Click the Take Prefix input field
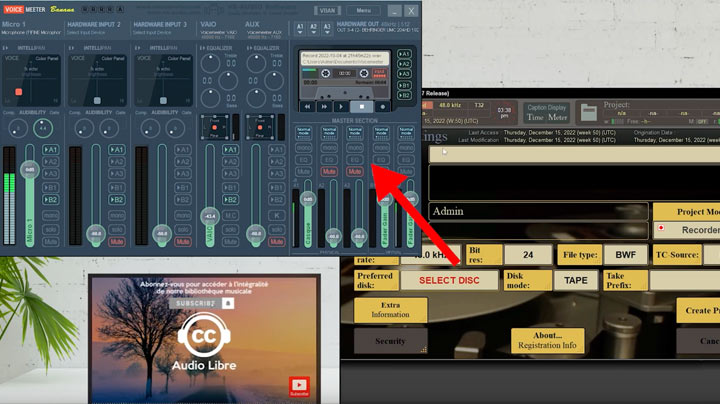Image resolution: width=720 pixels, height=404 pixels. pos(685,281)
